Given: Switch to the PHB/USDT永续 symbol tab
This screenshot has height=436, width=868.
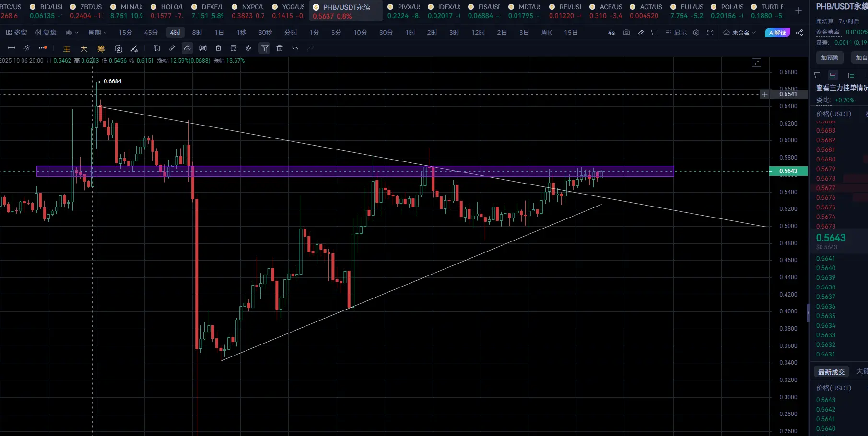Looking at the screenshot, I should click(x=346, y=11).
